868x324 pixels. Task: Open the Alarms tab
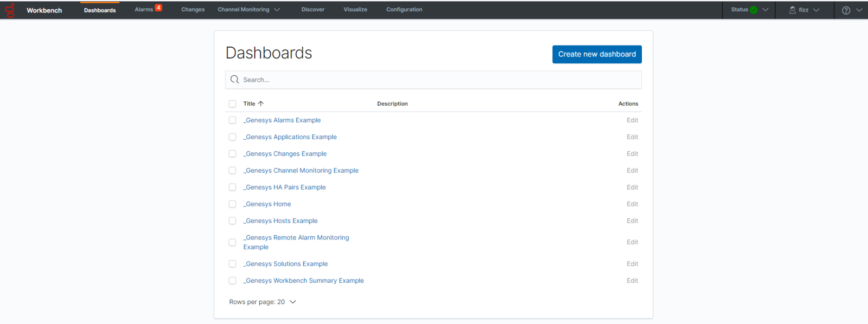click(x=144, y=10)
